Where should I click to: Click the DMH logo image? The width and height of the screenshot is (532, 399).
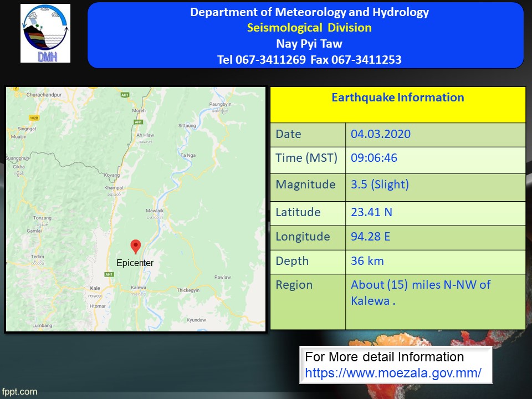coord(45,33)
